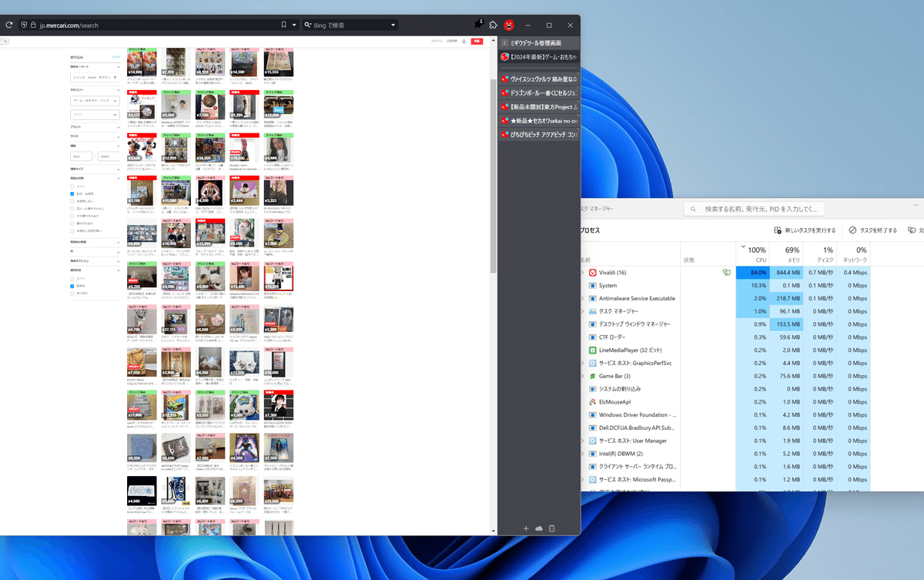
Task: Click the Game Bar process icon
Action: click(x=592, y=376)
